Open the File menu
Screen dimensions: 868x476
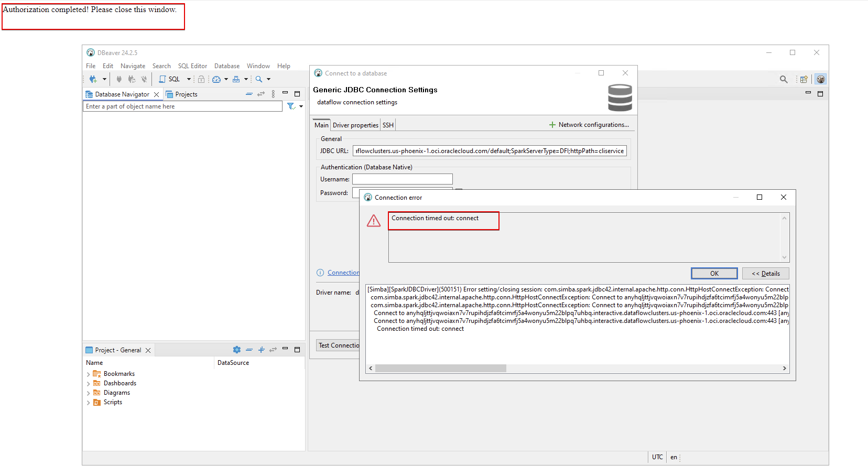pyautogui.click(x=91, y=66)
